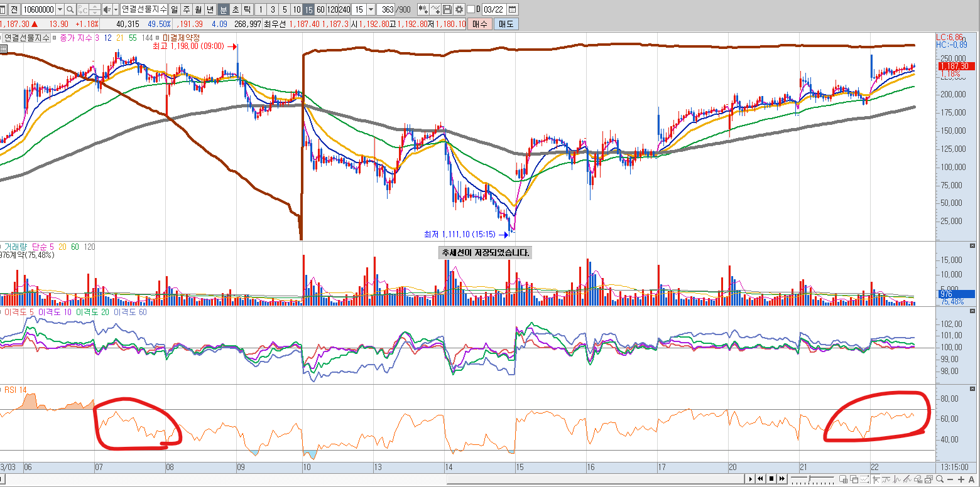Expand the symbol code 10600000 dropdown

[x=60, y=9]
